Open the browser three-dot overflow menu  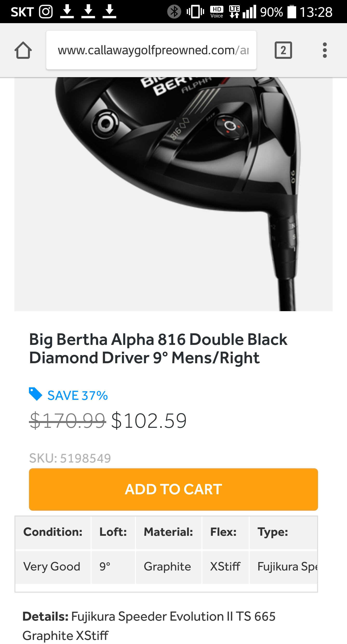coord(325,50)
